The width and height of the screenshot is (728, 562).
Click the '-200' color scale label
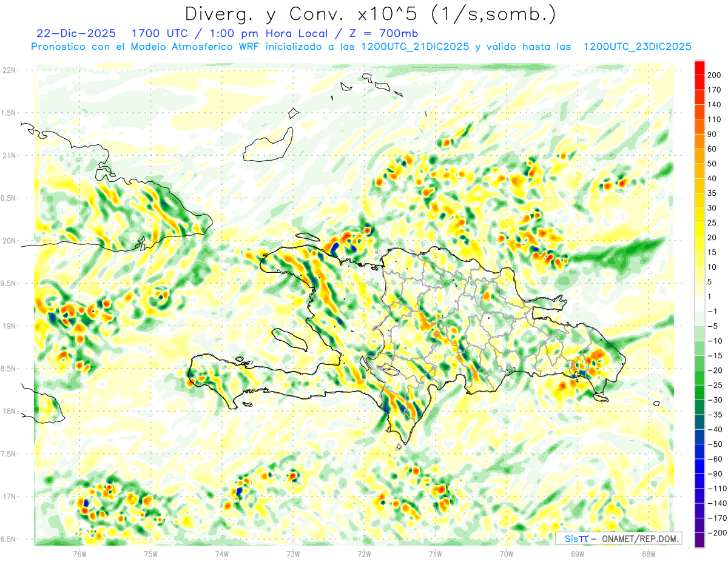click(716, 532)
